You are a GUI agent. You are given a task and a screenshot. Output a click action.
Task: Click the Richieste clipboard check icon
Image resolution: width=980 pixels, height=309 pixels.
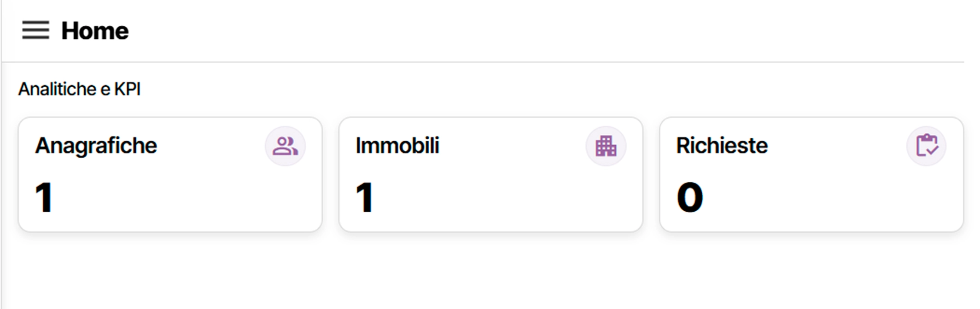pyautogui.click(x=926, y=146)
